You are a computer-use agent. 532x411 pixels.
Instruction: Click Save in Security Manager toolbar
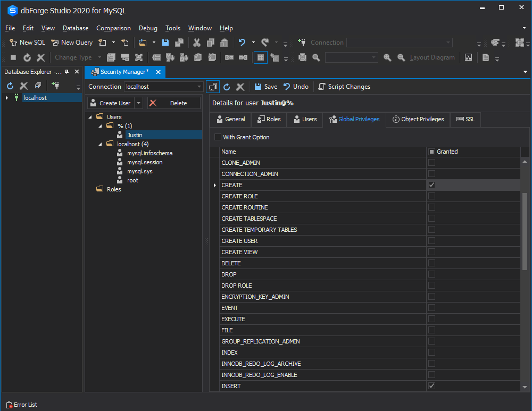pyautogui.click(x=266, y=87)
